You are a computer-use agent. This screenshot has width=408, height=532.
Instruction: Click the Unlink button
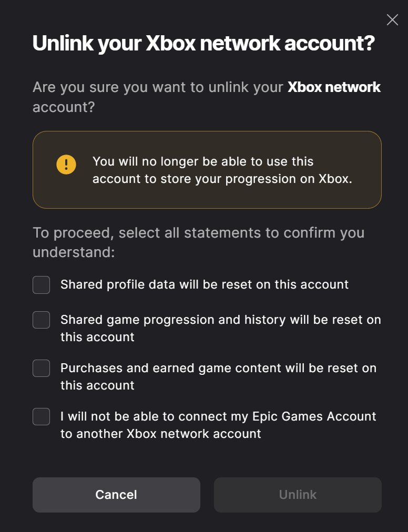click(x=298, y=495)
